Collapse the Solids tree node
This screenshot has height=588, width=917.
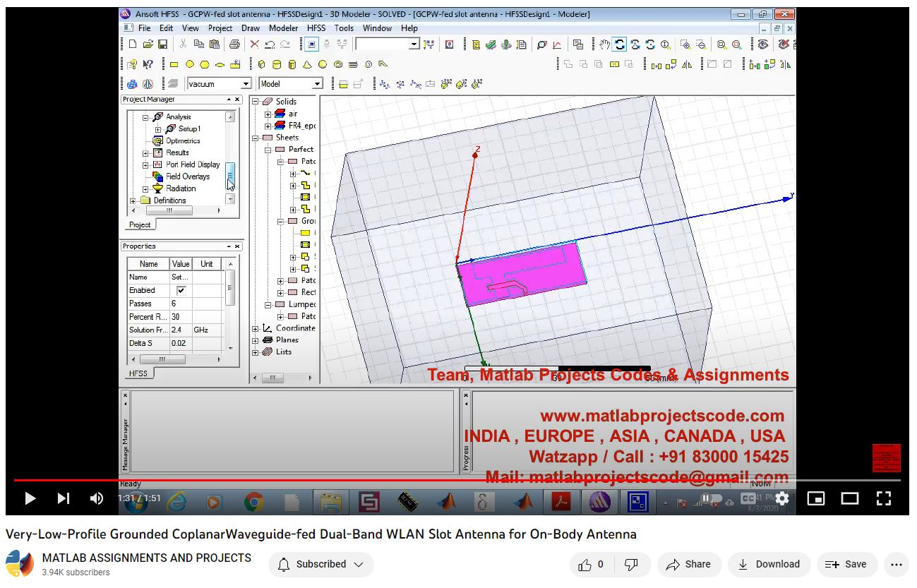[x=256, y=102]
